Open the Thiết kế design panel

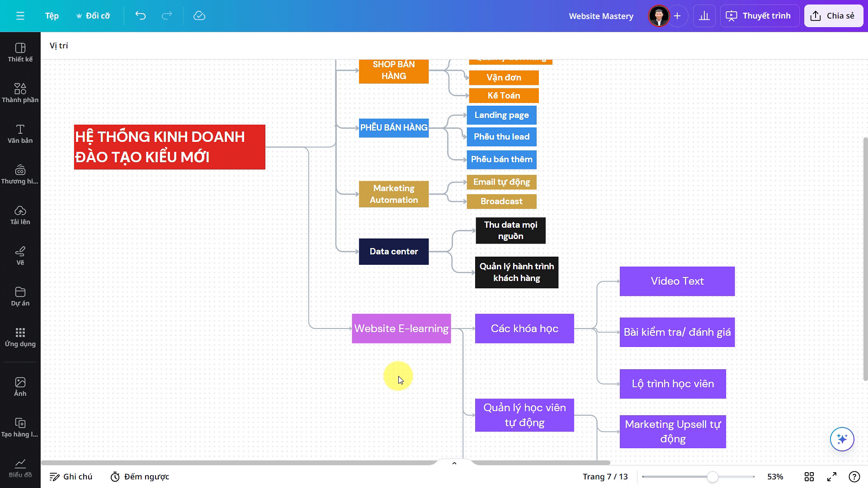[x=20, y=52]
